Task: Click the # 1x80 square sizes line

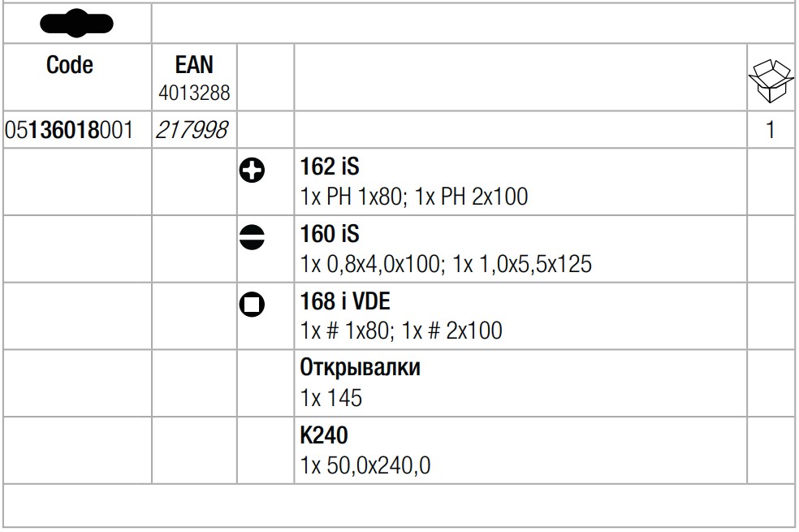Action: tap(401, 331)
